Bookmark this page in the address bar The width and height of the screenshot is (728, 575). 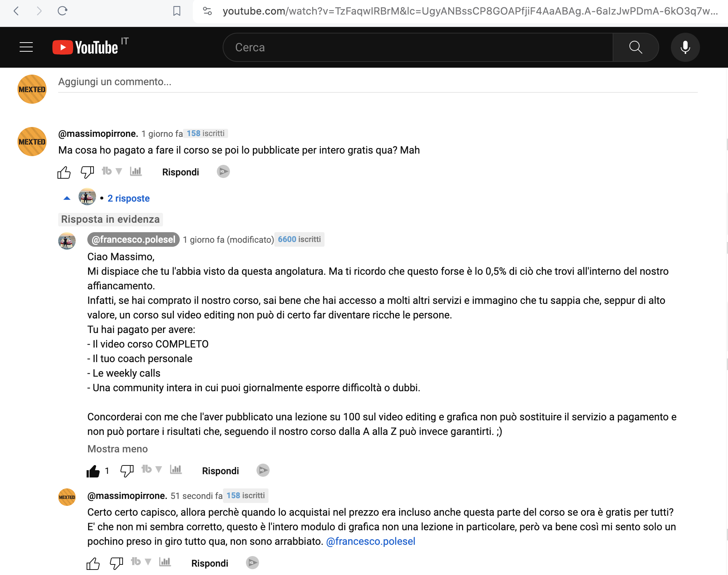pyautogui.click(x=177, y=11)
